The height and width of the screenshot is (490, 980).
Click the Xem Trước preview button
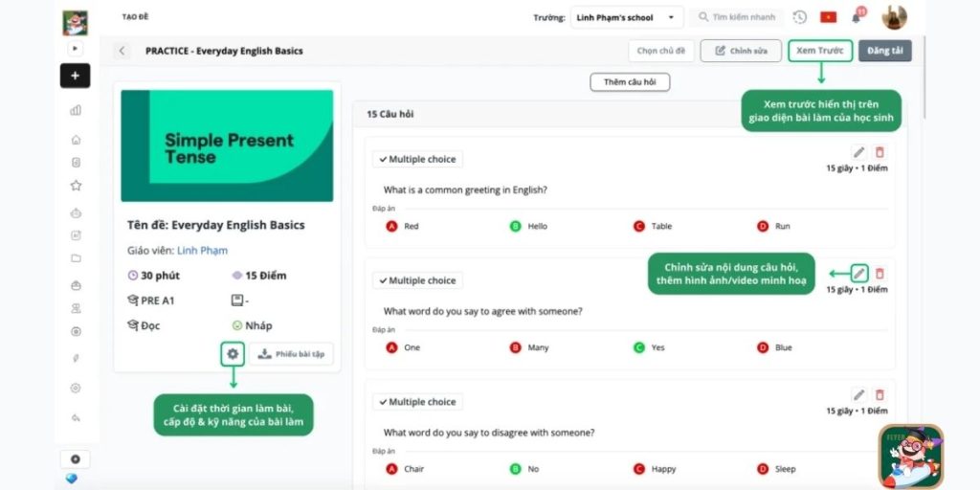coord(819,51)
